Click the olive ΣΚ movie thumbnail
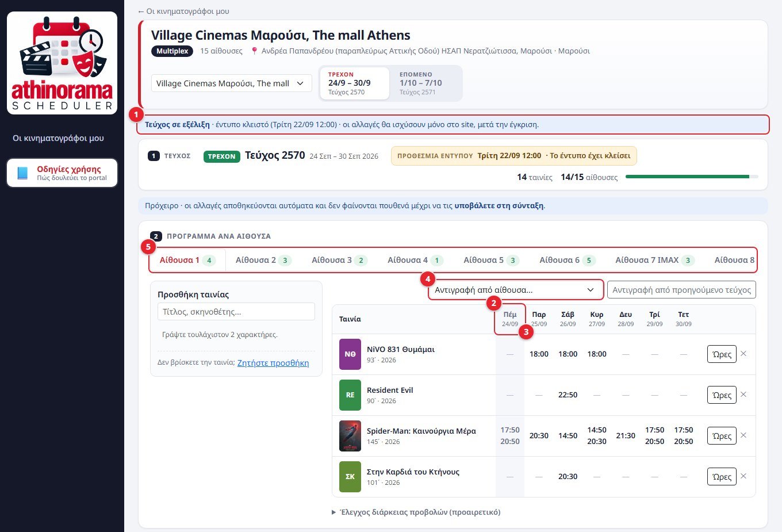Screen dimensions: 782x532 click(x=350, y=477)
